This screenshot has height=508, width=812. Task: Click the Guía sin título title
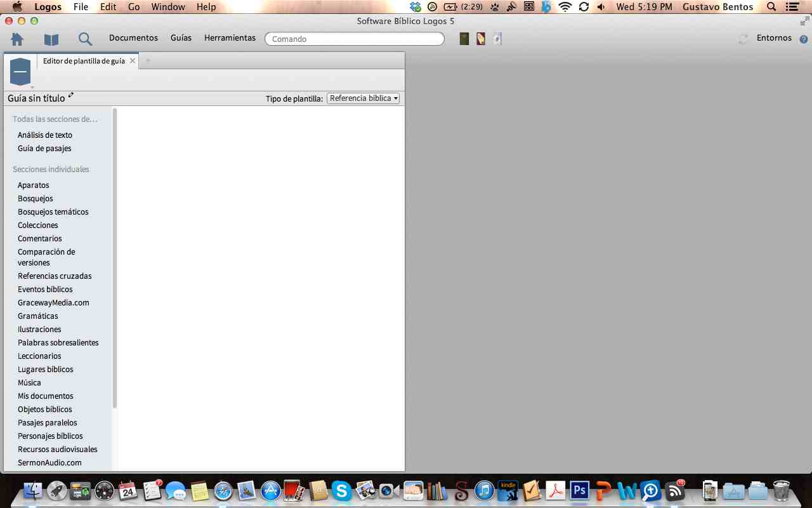coord(36,98)
